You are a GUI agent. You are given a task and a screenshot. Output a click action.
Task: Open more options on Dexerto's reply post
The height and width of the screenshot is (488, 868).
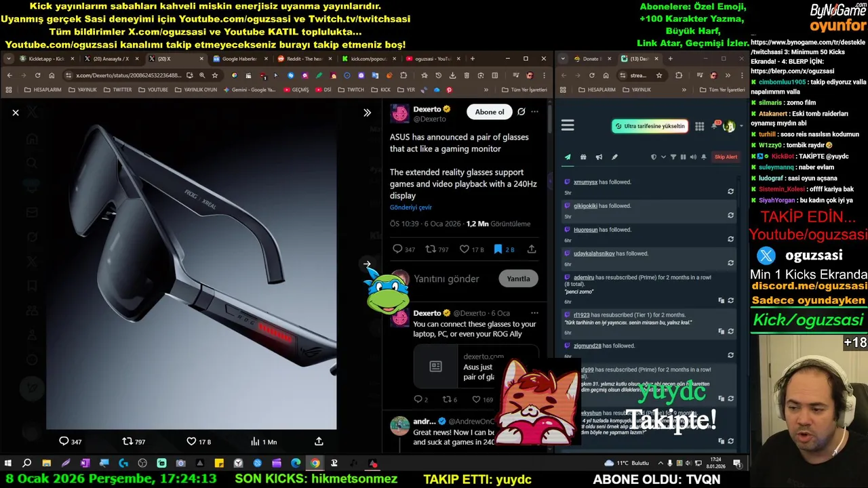click(535, 313)
